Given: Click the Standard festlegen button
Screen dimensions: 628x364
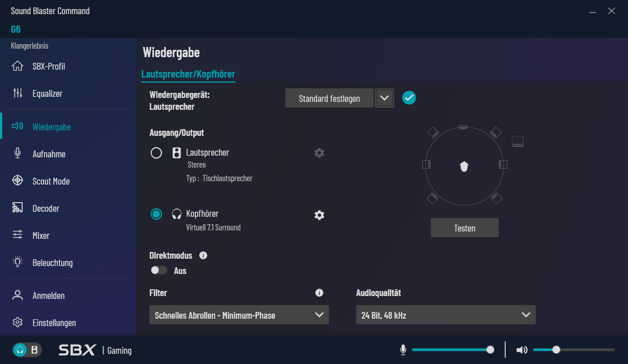Looking at the screenshot, I should click(329, 98).
